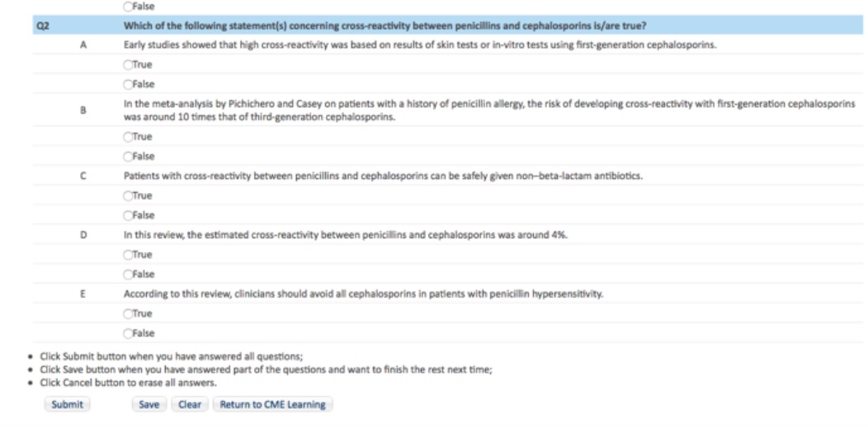Viewport: 868px width, 427px height.
Task: Click the Q2 question header row
Action: coord(447,26)
